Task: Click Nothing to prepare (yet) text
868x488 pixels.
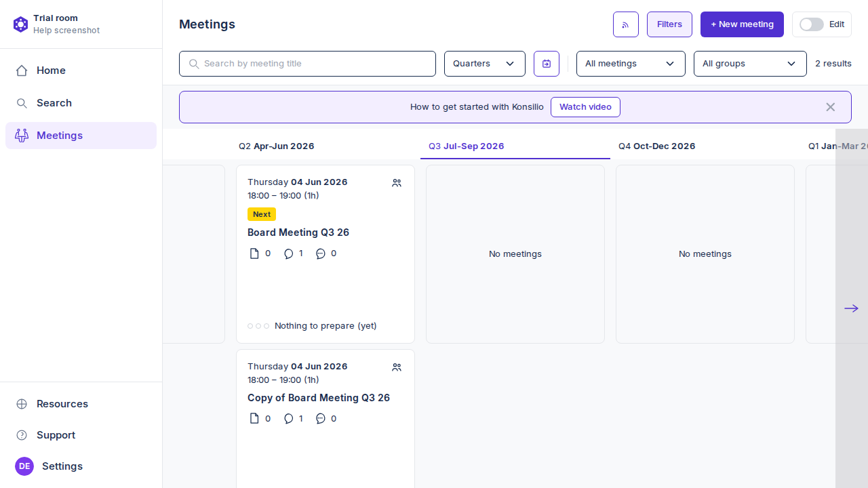Action: 325,326
